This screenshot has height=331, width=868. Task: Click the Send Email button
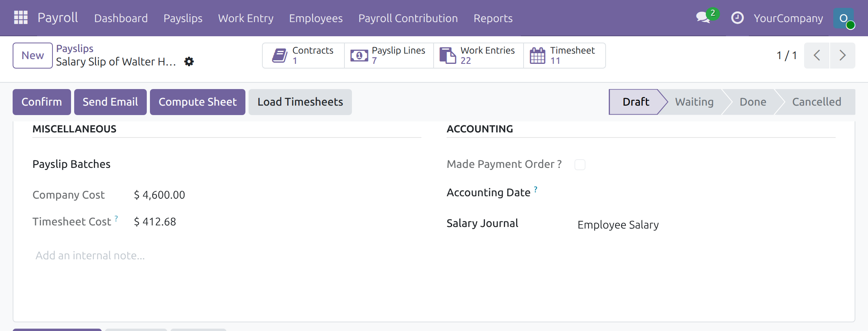coord(110,102)
